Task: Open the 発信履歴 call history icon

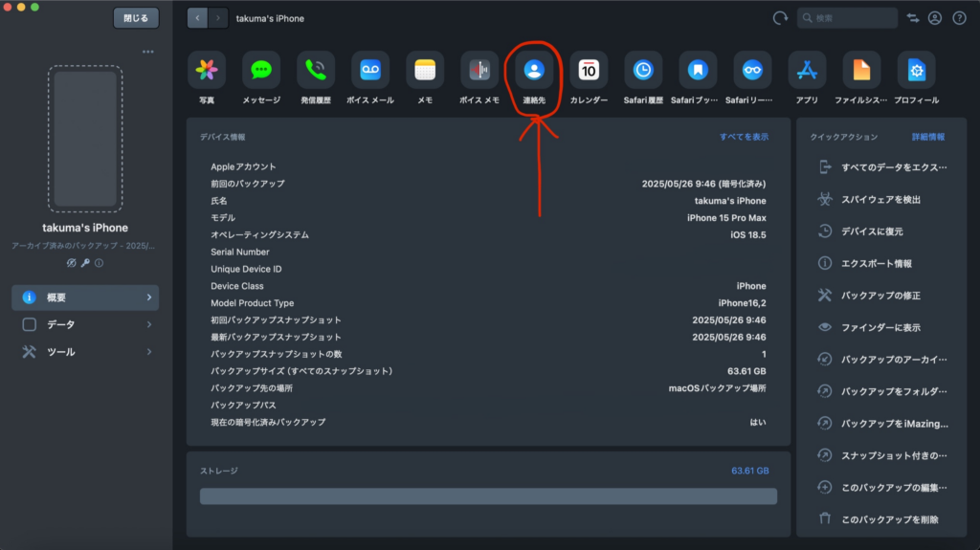Action: point(316,70)
